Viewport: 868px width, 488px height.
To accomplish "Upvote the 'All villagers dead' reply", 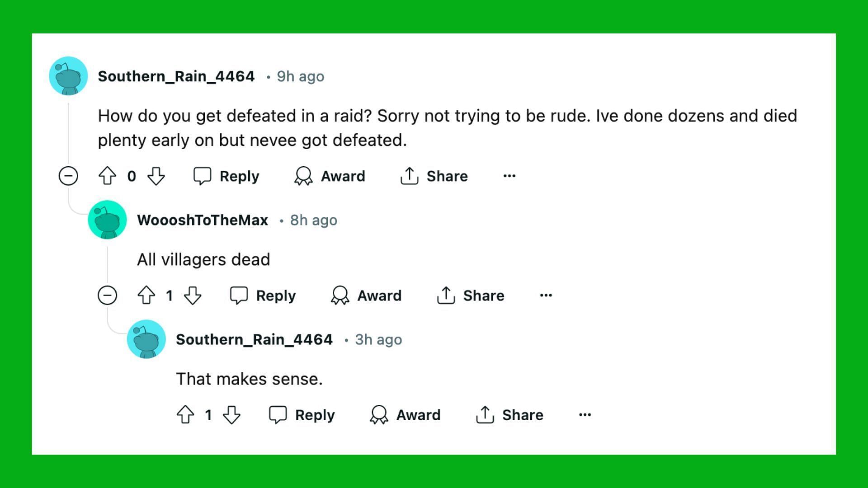I will tap(146, 296).
